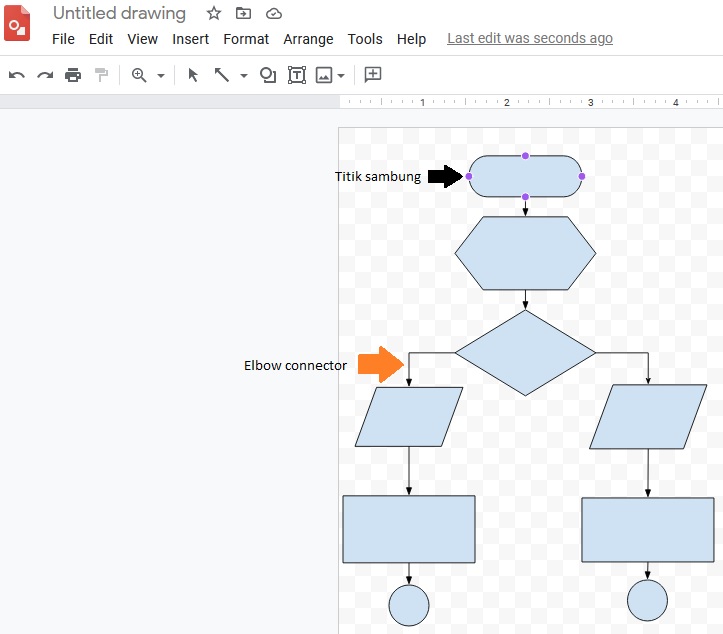Open the Tools menu

coord(365,39)
